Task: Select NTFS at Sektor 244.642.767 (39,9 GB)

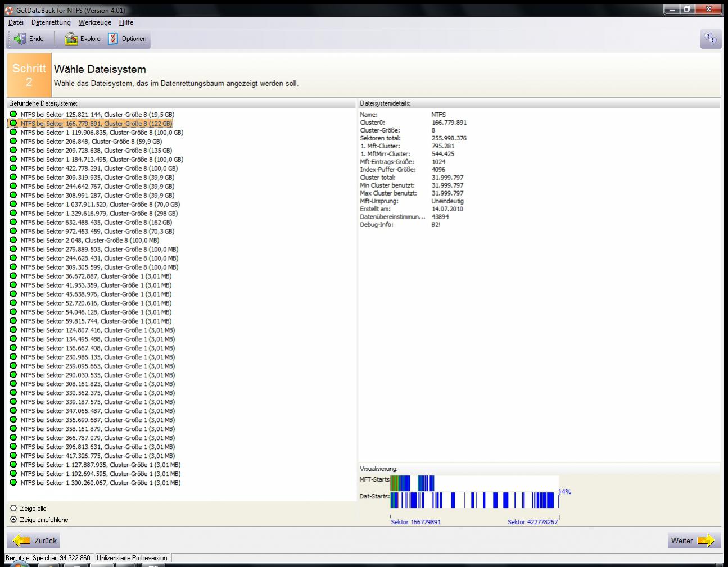Action: (x=92, y=187)
